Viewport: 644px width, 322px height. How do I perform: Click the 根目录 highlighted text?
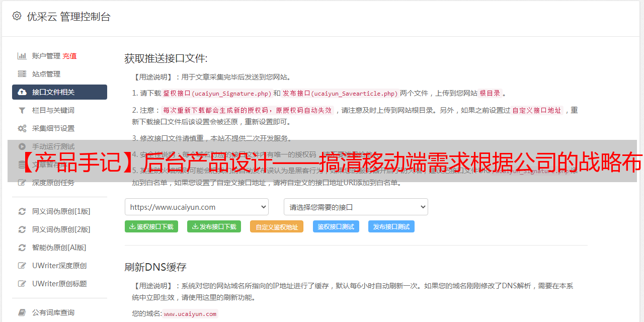pyautogui.click(x=490, y=93)
